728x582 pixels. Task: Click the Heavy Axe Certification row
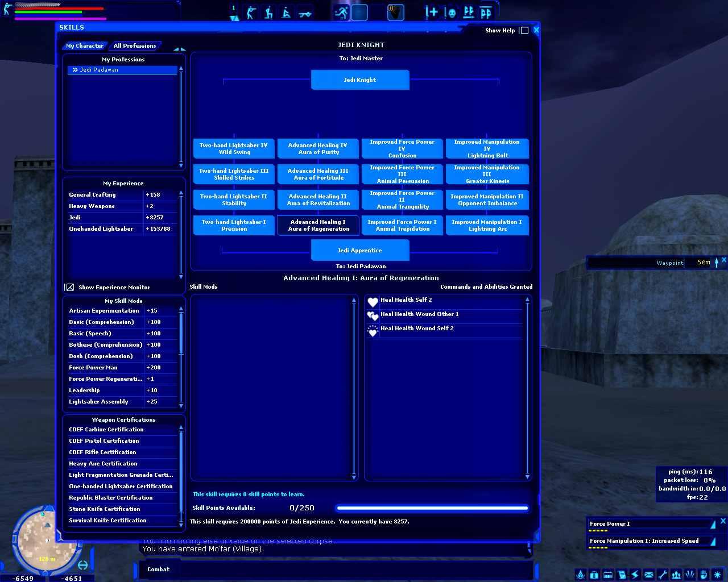pos(123,464)
